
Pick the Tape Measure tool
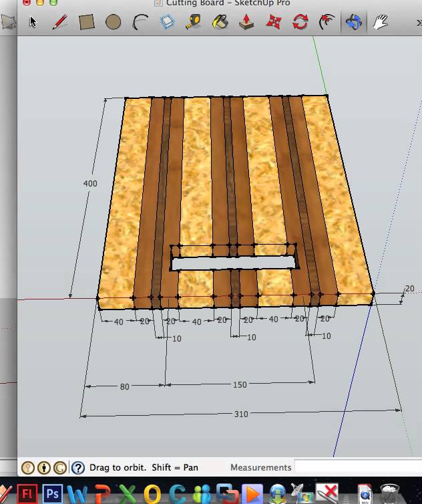pyautogui.click(x=194, y=22)
